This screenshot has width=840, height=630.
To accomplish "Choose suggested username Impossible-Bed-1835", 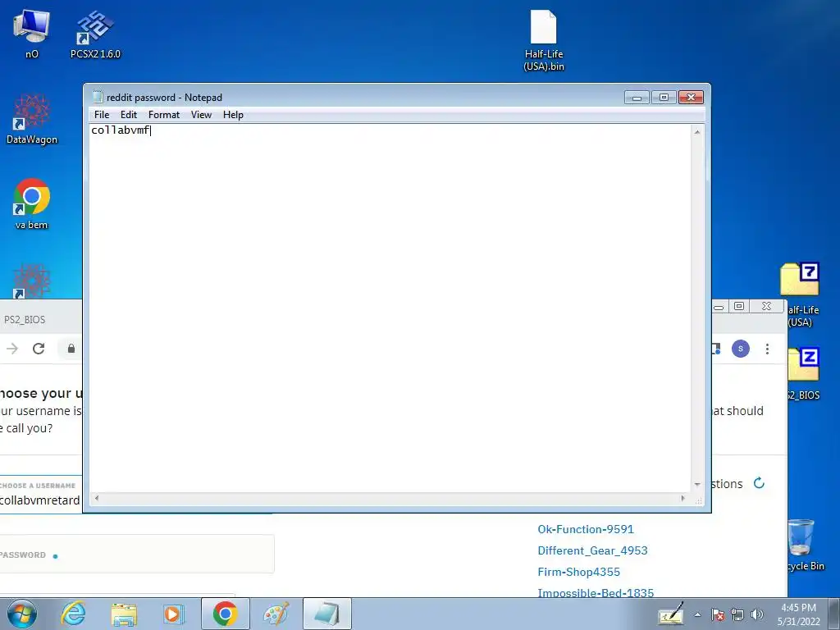I will point(596,592).
